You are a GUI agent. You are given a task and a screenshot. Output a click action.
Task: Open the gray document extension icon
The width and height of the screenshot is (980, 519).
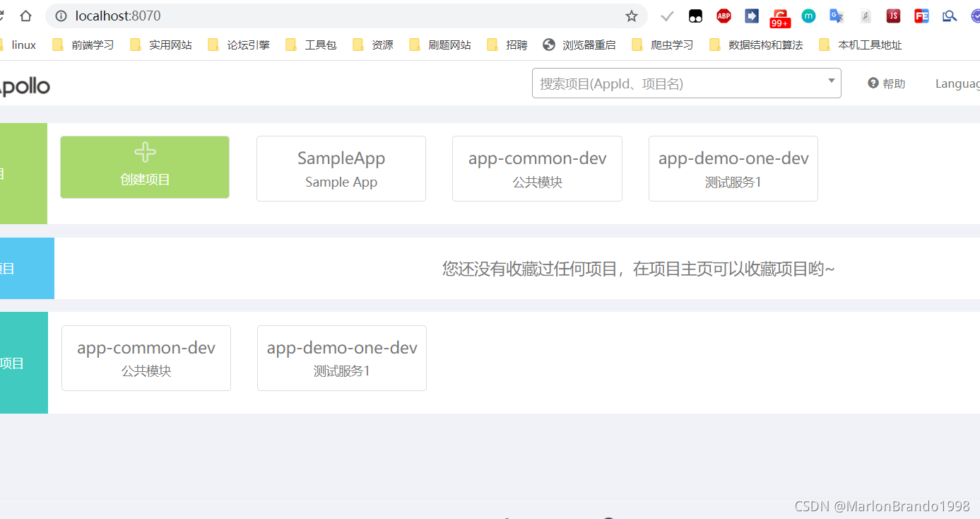[865, 16]
